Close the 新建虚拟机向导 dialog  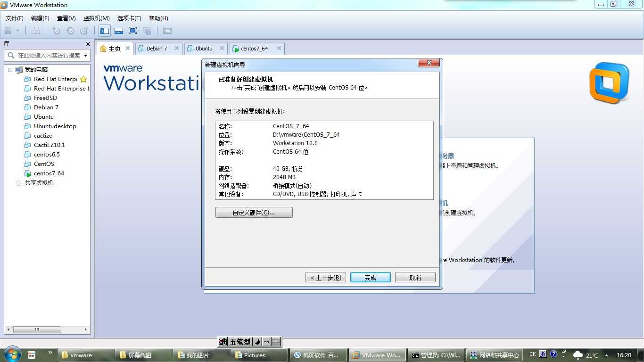click(429, 63)
